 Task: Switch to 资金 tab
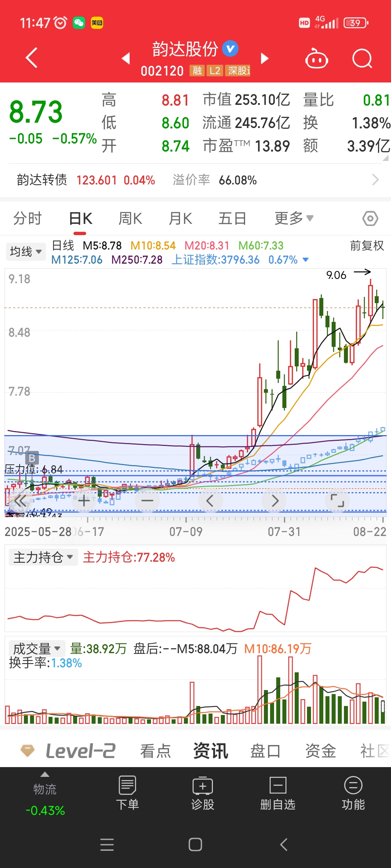[321, 751]
